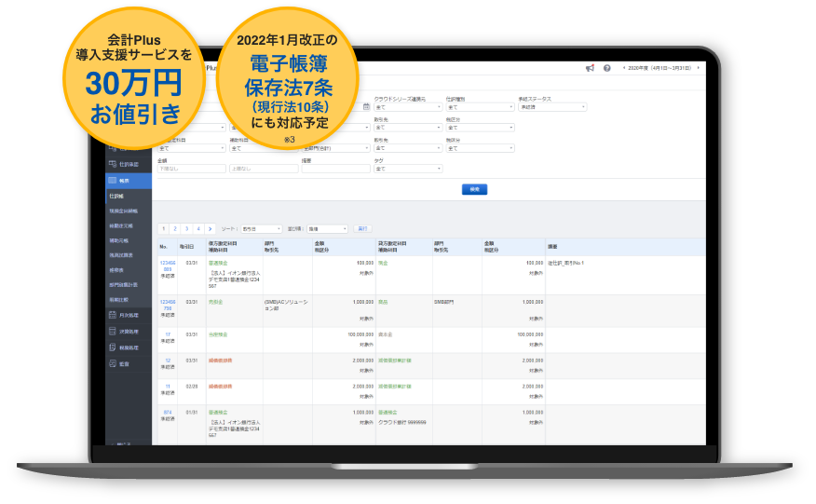The width and height of the screenshot is (816, 504).
Task: Click the 売掛金 debit account link
Action: coord(215,303)
